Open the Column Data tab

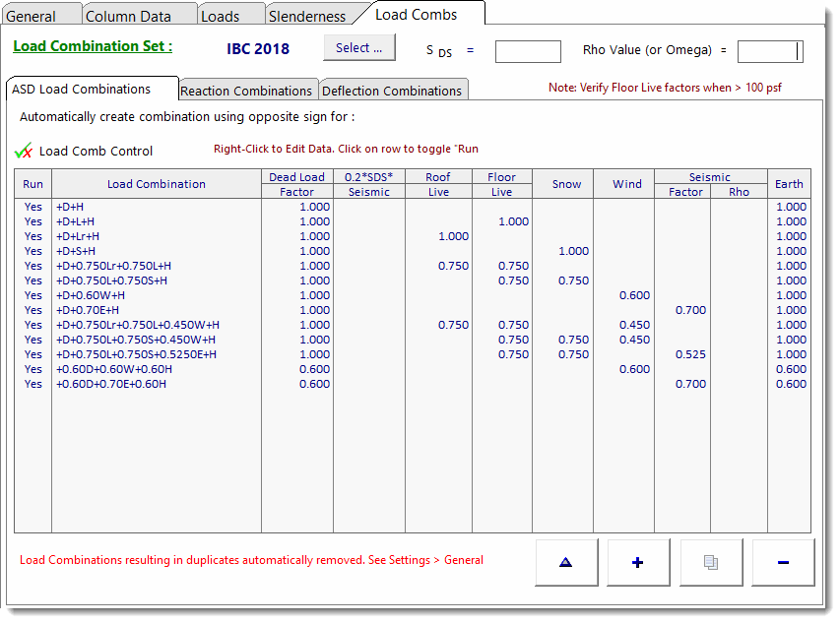128,17
